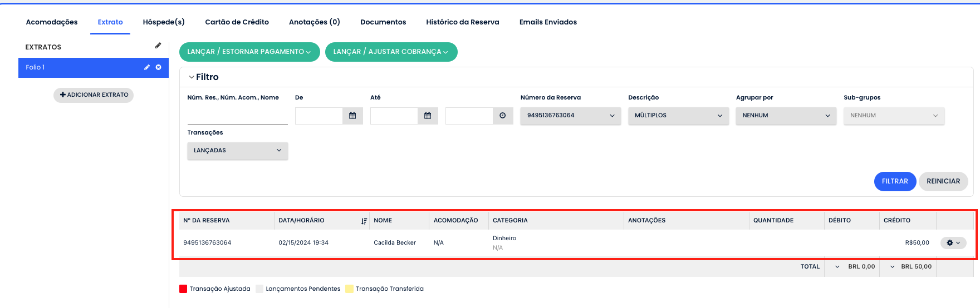Image resolution: width=980 pixels, height=308 pixels.
Task: Open the Transações LANÇADAS dropdown
Action: pyautogui.click(x=237, y=151)
